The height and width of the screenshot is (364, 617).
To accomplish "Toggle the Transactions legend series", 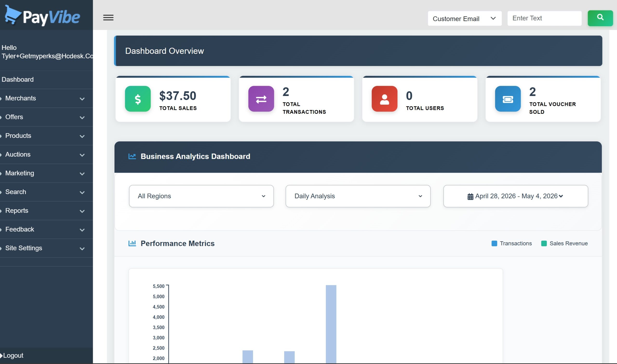I will (x=511, y=243).
